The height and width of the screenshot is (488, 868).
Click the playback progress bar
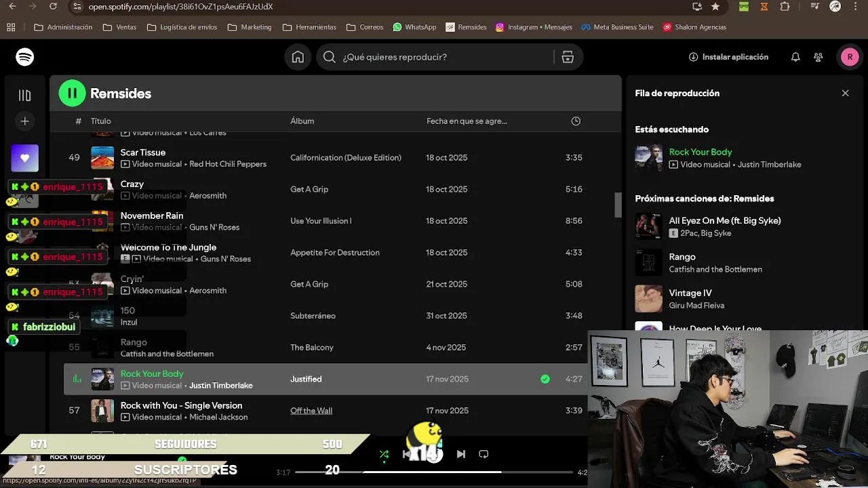(x=434, y=472)
